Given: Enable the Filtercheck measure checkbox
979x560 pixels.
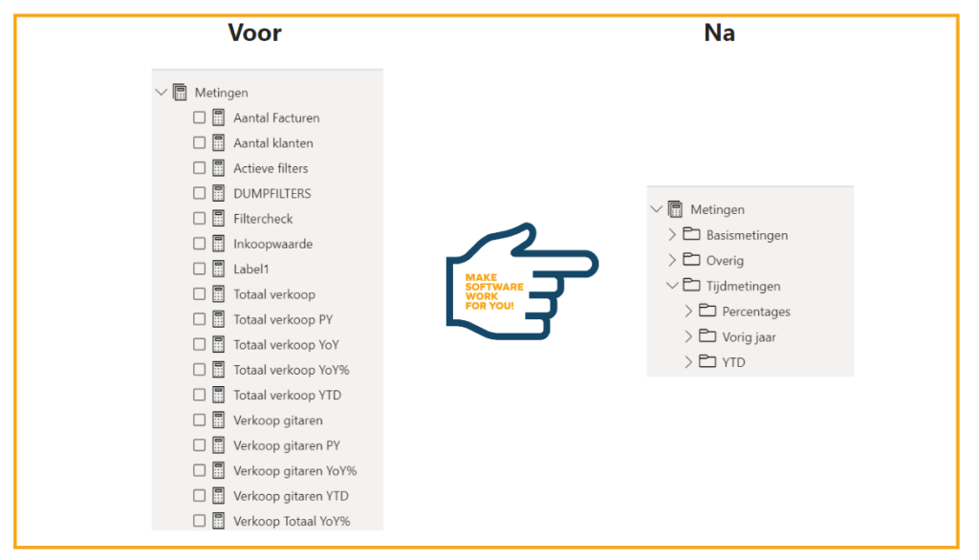Looking at the screenshot, I should click(x=199, y=219).
